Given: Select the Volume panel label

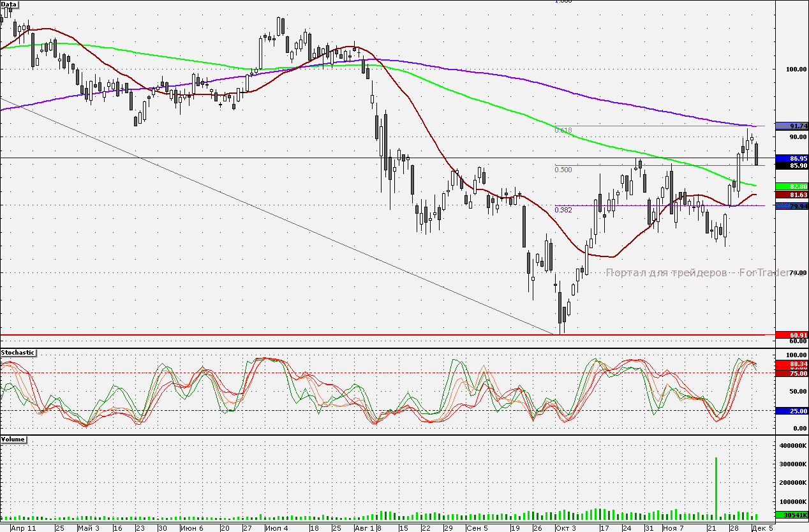Looking at the screenshot, I should click(13, 440).
